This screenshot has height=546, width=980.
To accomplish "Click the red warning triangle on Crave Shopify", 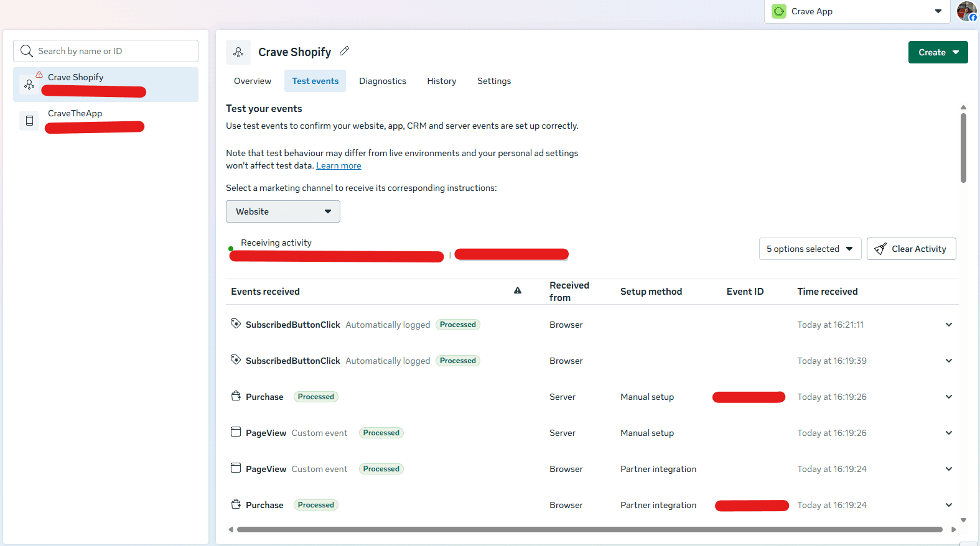I will click(x=39, y=74).
